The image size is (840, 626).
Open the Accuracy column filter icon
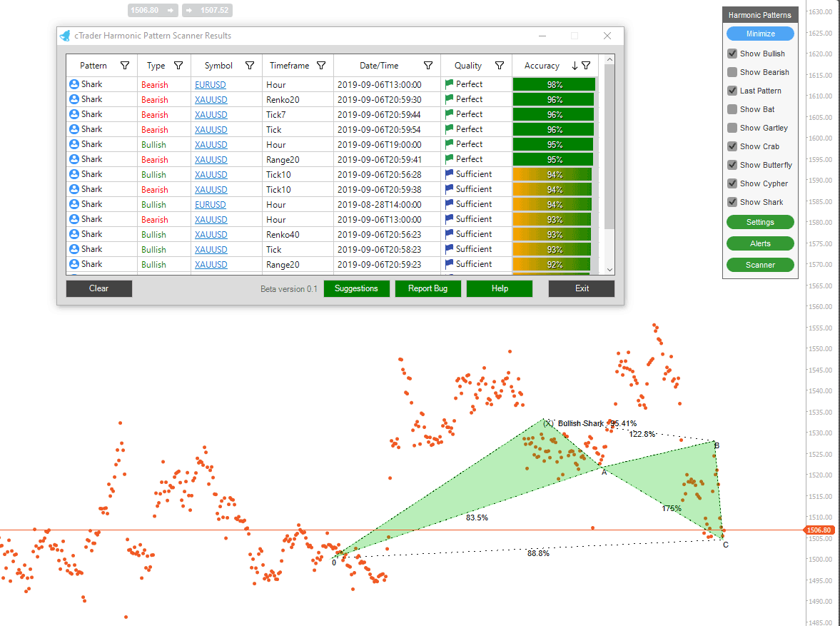pyautogui.click(x=586, y=66)
